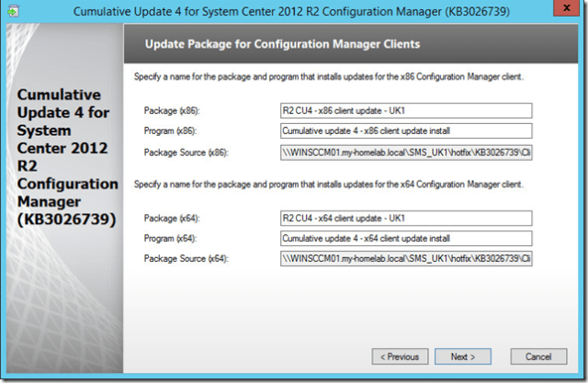Go back with the Previous button

[x=400, y=356]
